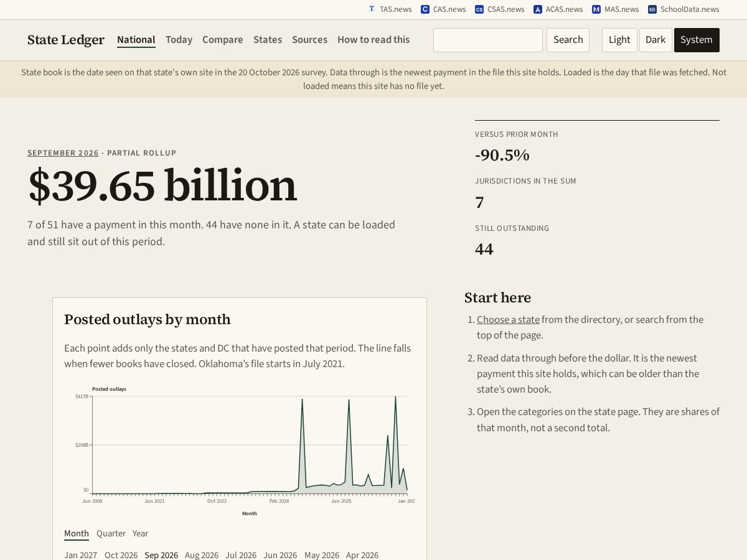This screenshot has width=747, height=560.
Task: Select the Apr 2026 period
Action: coord(362,555)
